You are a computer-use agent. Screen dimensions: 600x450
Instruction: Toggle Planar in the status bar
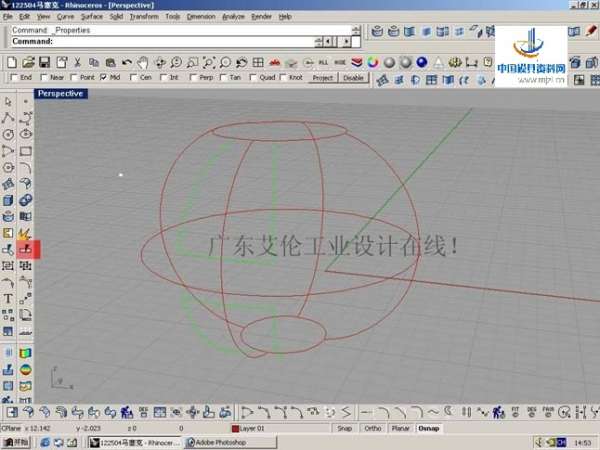[400, 428]
